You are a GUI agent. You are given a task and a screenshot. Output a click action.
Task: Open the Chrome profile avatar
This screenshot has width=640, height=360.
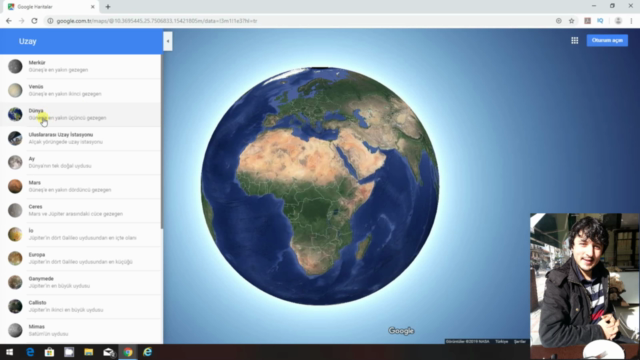click(x=618, y=21)
